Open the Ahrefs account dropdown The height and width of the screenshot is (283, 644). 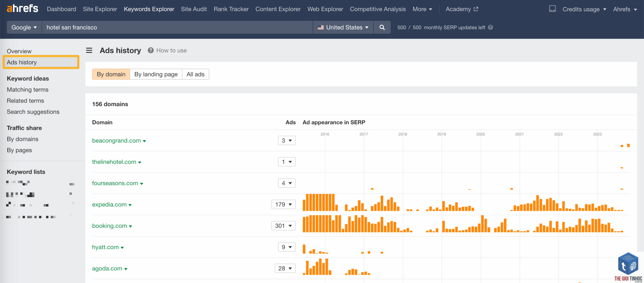coord(625,9)
